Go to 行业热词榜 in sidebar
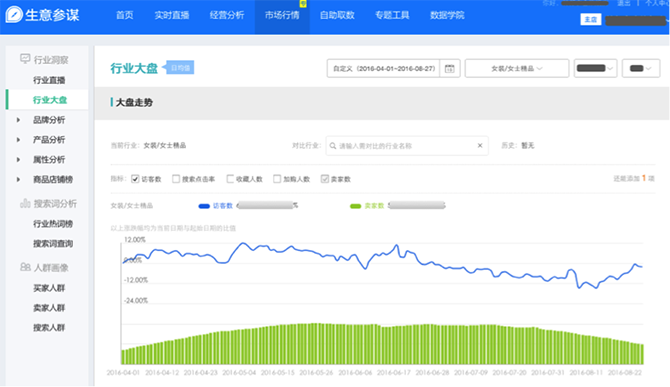Viewport: 670px width, 387px height. [x=53, y=224]
